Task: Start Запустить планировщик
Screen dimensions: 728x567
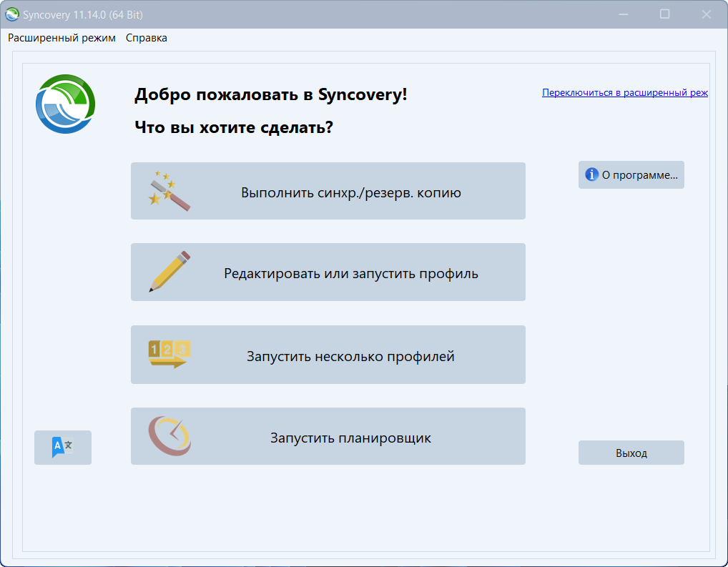Action: click(x=328, y=436)
